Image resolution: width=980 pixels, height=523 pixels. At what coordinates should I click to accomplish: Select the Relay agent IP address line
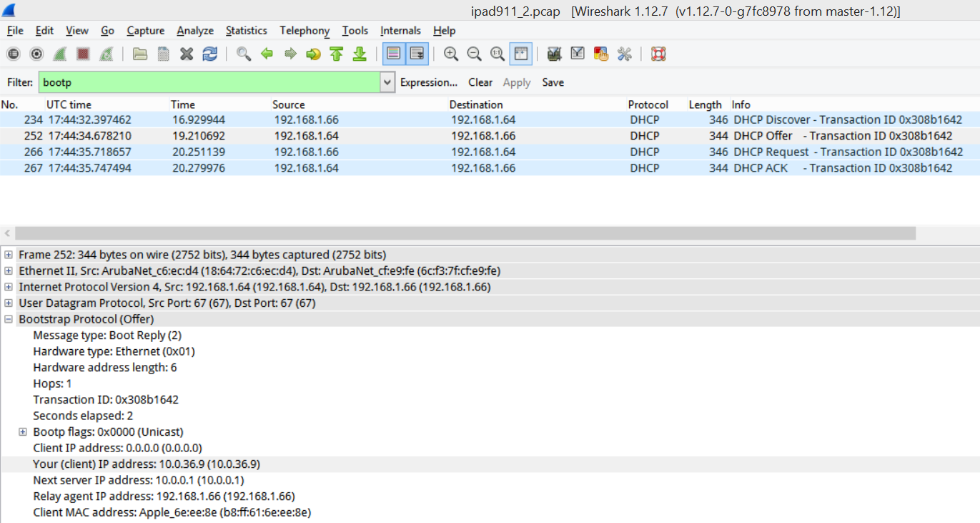[x=164, y=497]
